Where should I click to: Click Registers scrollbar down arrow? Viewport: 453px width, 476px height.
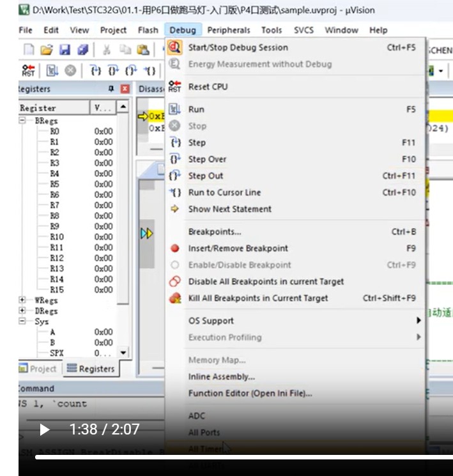point(123,353)
